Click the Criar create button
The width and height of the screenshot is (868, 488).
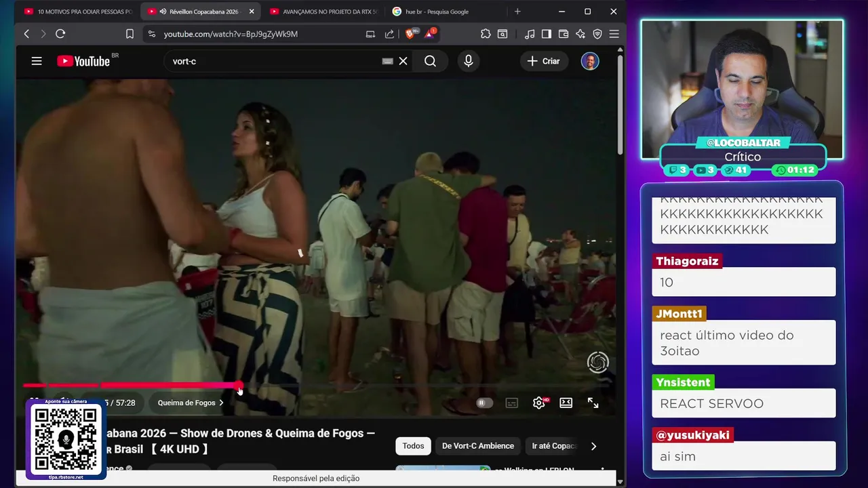coord(544,61)
